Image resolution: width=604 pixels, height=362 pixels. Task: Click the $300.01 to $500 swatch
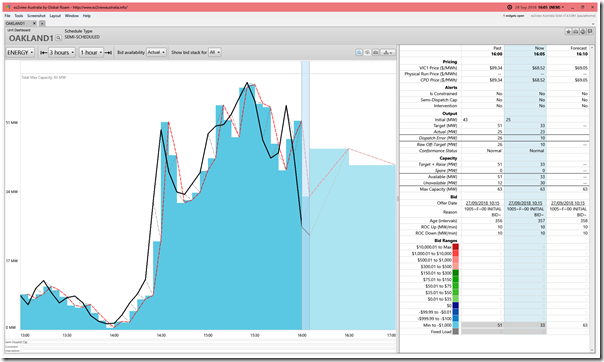point(456,266)
